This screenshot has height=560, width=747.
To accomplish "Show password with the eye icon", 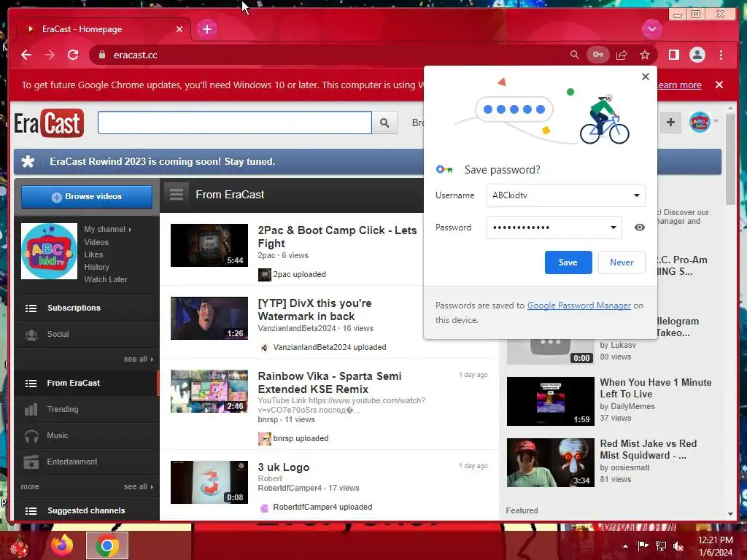I will point(639,227).
